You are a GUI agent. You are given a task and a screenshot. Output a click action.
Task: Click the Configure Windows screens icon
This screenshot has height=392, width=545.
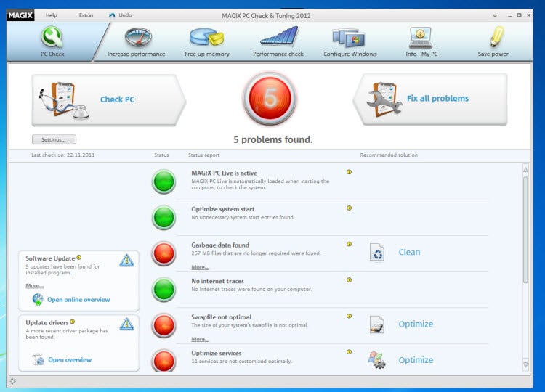coord(349,38)
